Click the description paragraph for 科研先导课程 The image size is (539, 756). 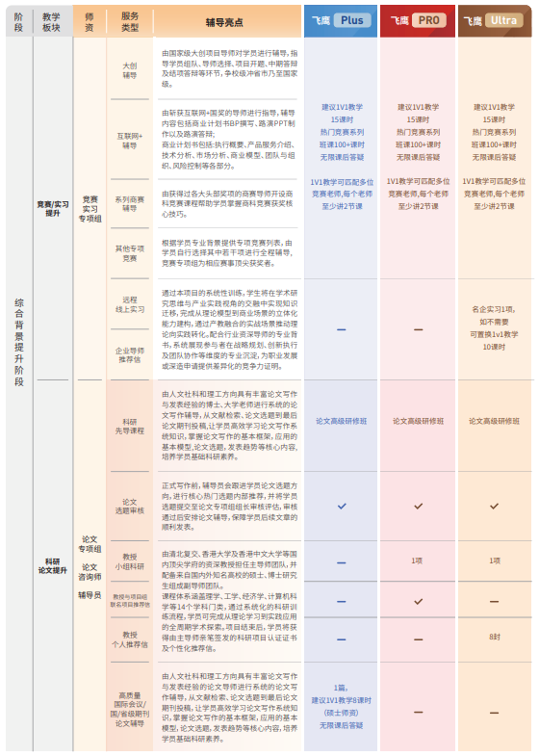[x=229, y=426]
